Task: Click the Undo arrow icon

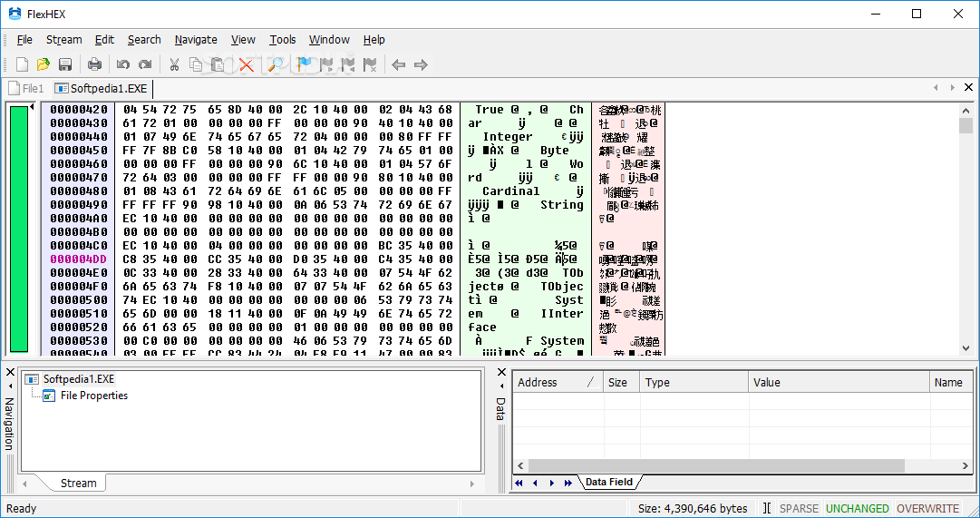Action: tap(123, 64)
